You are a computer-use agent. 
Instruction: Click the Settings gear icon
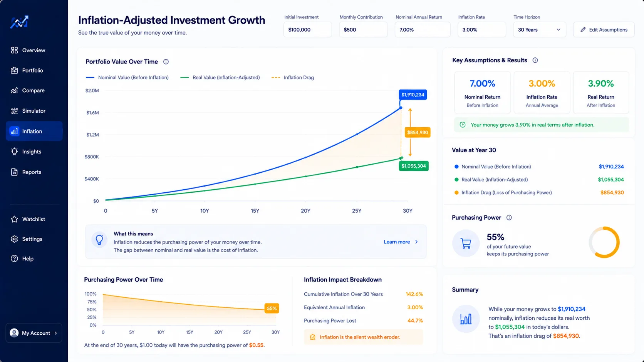pyautogui.click(x=14, y=239)
